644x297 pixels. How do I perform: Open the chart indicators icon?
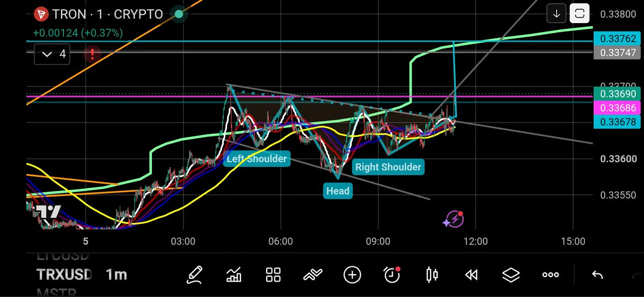pos(234,275)
